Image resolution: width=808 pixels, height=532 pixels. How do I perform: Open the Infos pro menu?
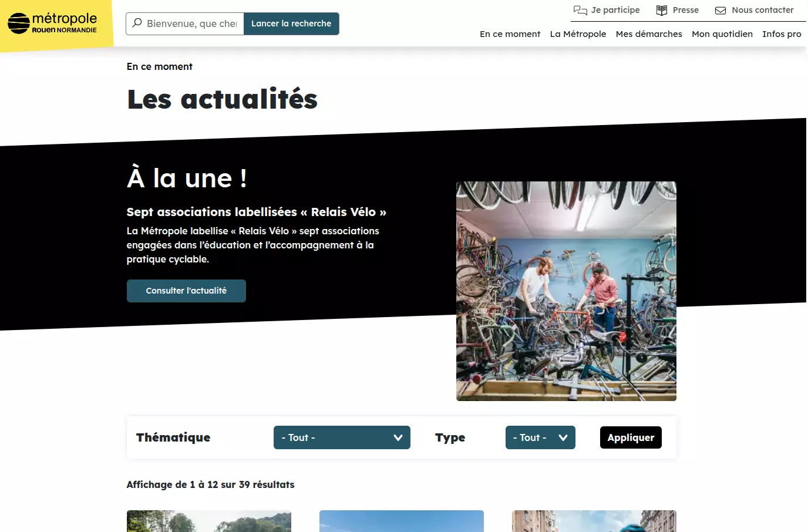[x=782, y=34]
